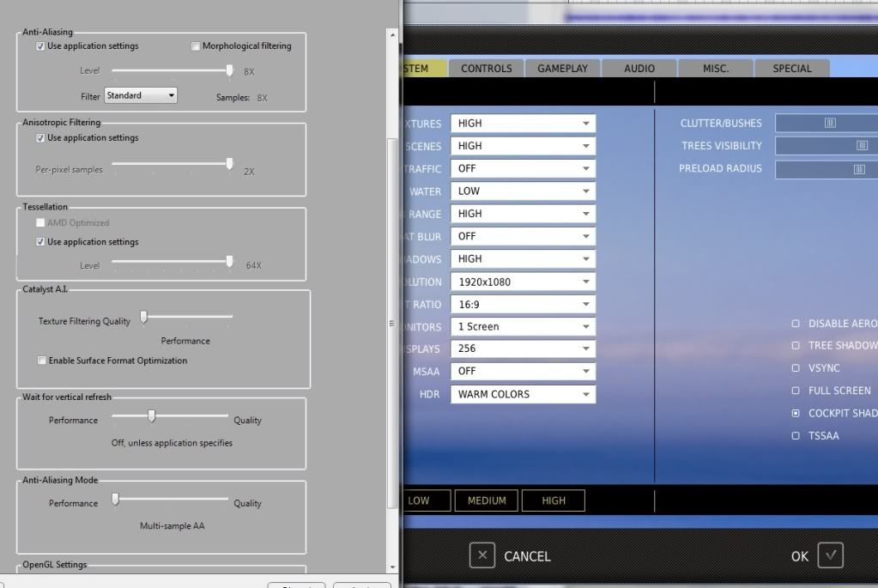Click the scroll-down arrow of settings panel

(393, 567)
